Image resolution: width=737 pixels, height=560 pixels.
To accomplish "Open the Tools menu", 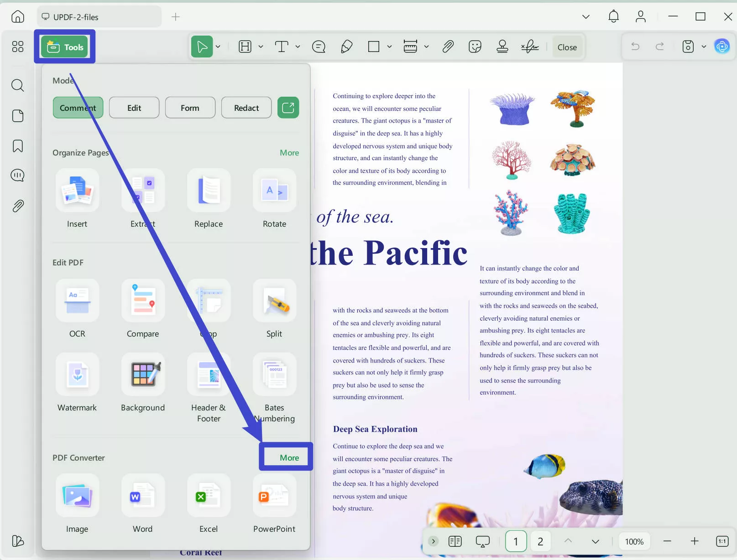I will (64, 46).
